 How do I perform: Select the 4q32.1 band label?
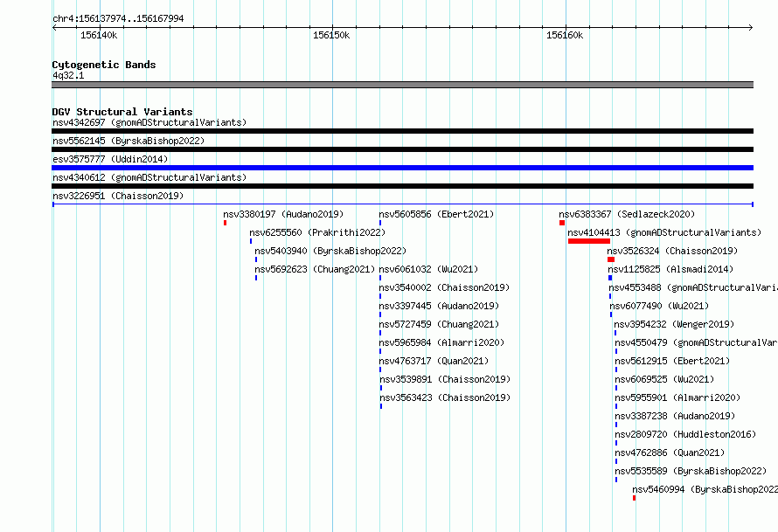tap(68, 75)
